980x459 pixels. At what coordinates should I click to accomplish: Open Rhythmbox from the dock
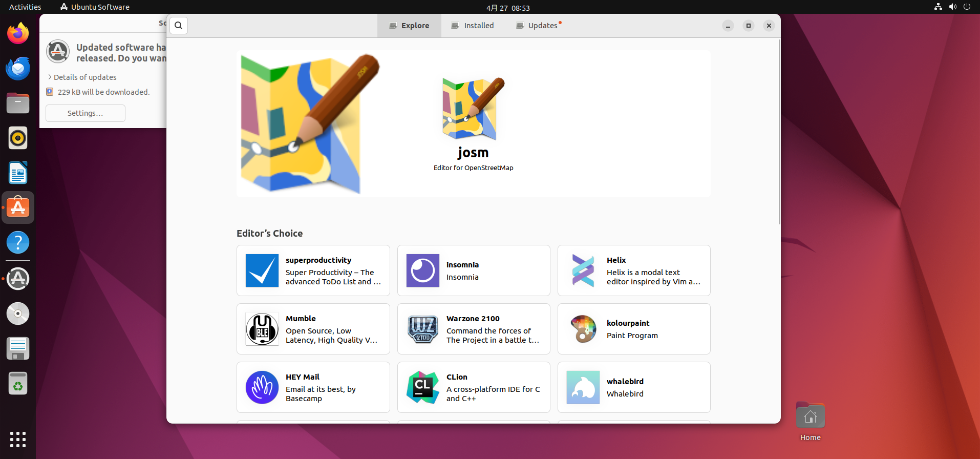[18, 138]
